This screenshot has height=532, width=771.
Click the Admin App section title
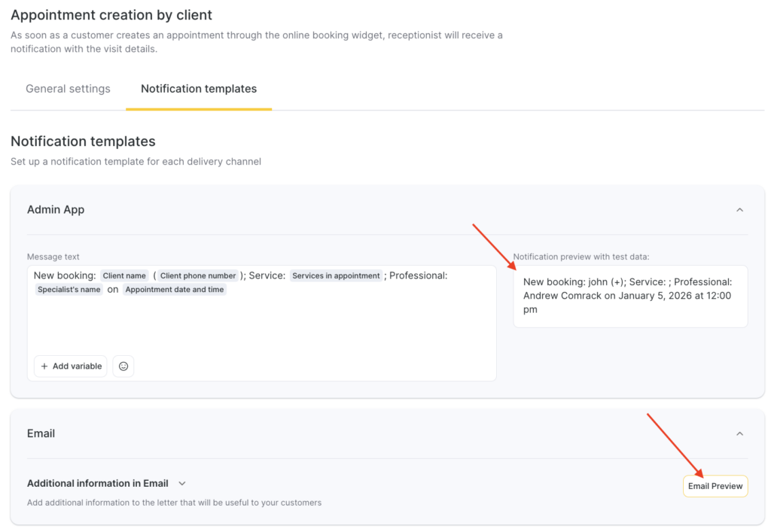point(56,210)
